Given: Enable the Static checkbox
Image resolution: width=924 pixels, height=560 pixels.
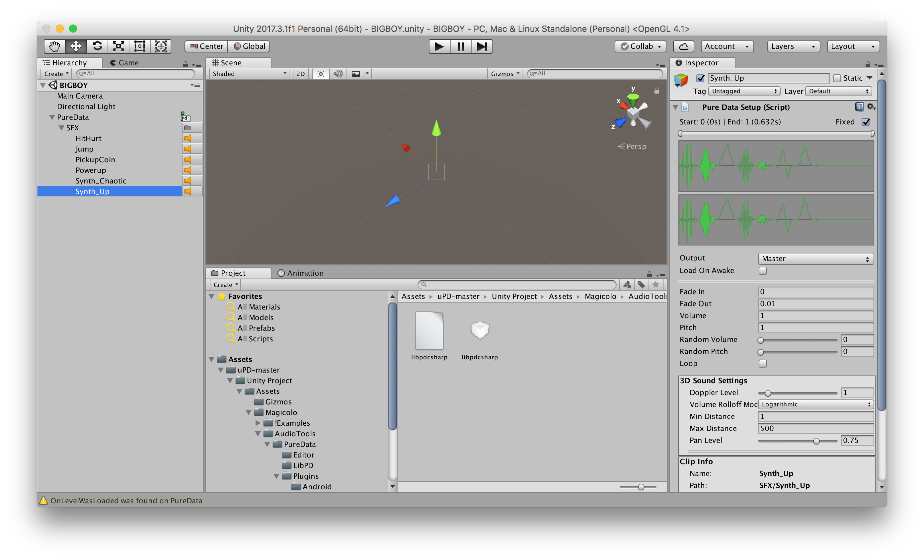Looking at the screenshot, I should 837,78.
